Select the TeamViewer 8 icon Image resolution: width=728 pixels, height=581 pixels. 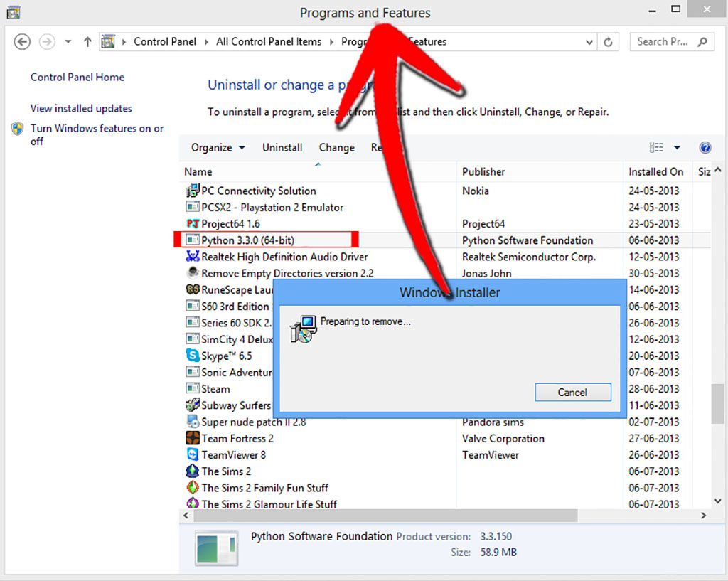click(192, 454)
